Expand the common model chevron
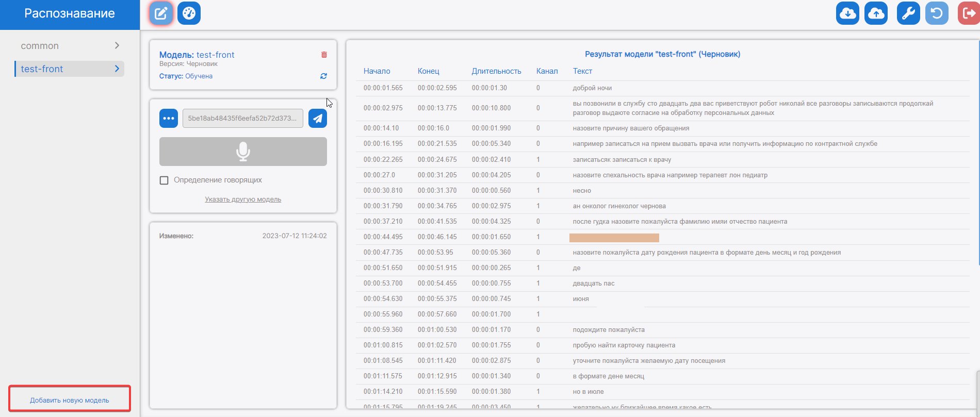The image size is (980, 417). 117,45
